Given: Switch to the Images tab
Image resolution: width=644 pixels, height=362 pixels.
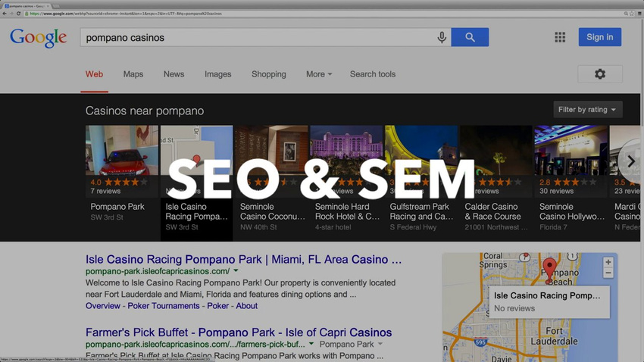Looking at the screenshot, I should [x=217, y=74].
